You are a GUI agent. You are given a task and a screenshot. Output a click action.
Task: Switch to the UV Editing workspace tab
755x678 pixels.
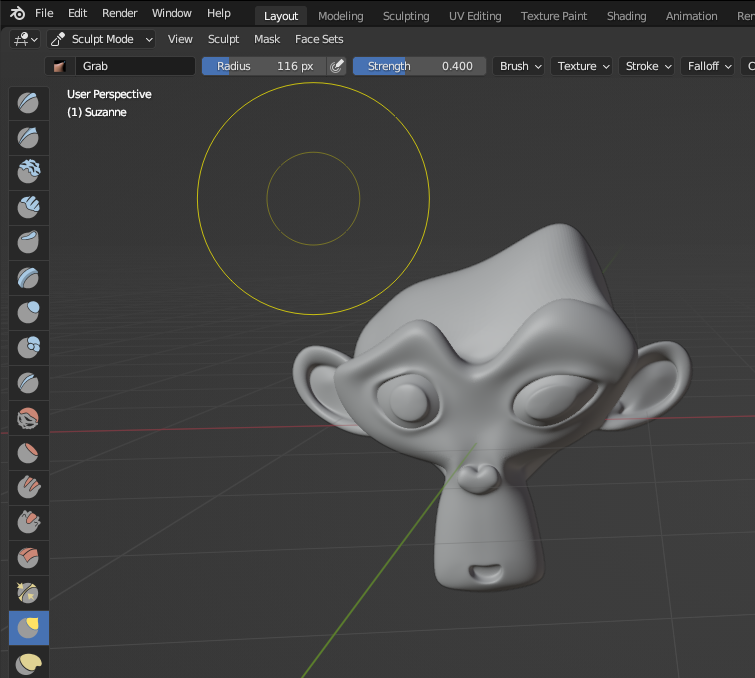(x=475, y=16)
